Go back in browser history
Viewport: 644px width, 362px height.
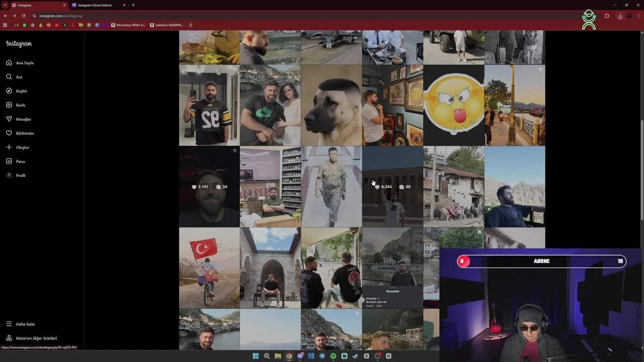6,16
